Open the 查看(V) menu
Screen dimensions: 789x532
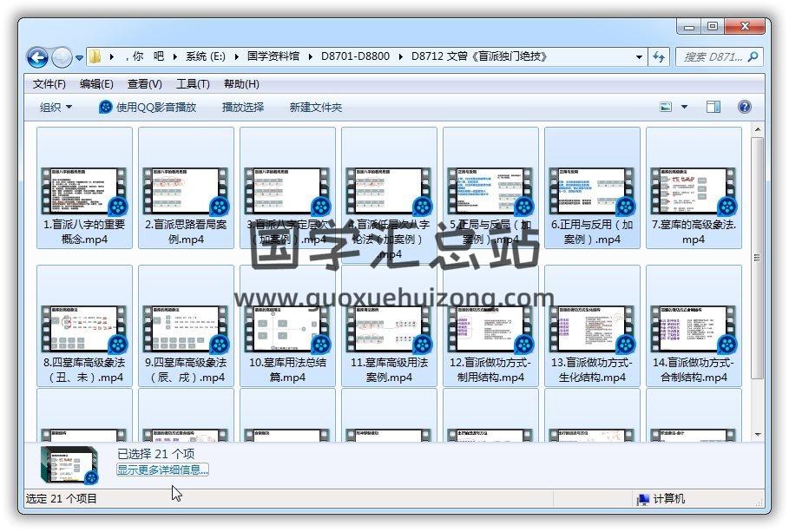tap(144, 84)
